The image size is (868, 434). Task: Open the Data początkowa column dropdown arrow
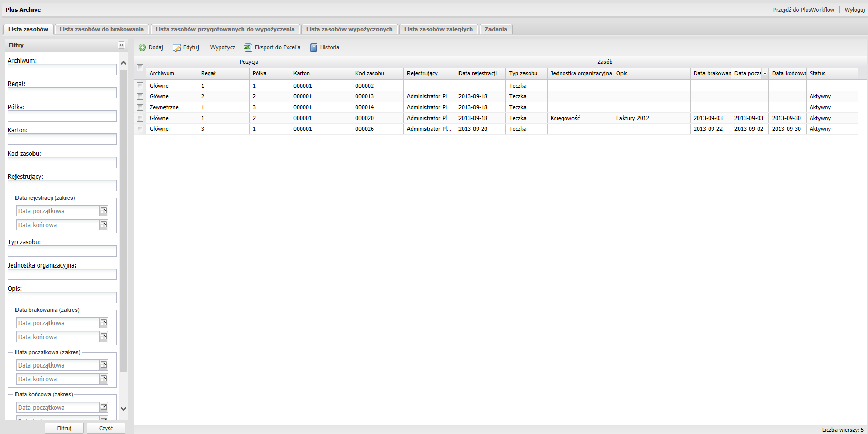[x=765, y=74]
